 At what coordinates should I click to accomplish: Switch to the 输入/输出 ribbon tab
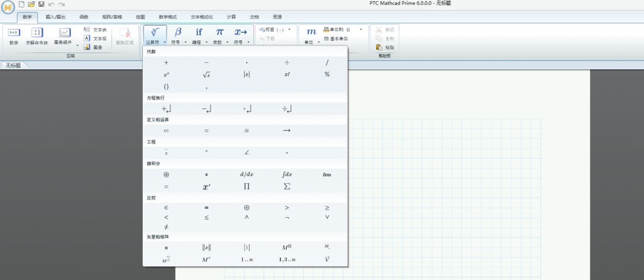(x=55, y=17)
